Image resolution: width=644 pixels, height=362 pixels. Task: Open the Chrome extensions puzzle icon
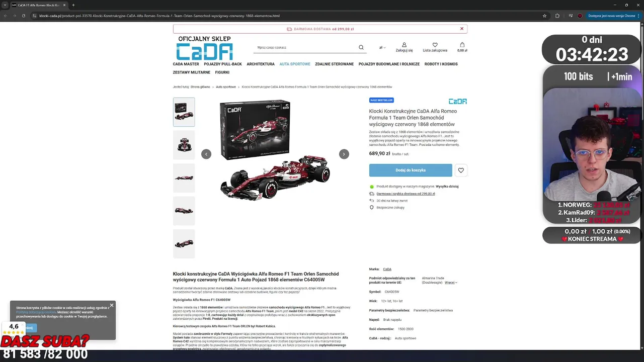pyautogui.click(x=557, y=16)
